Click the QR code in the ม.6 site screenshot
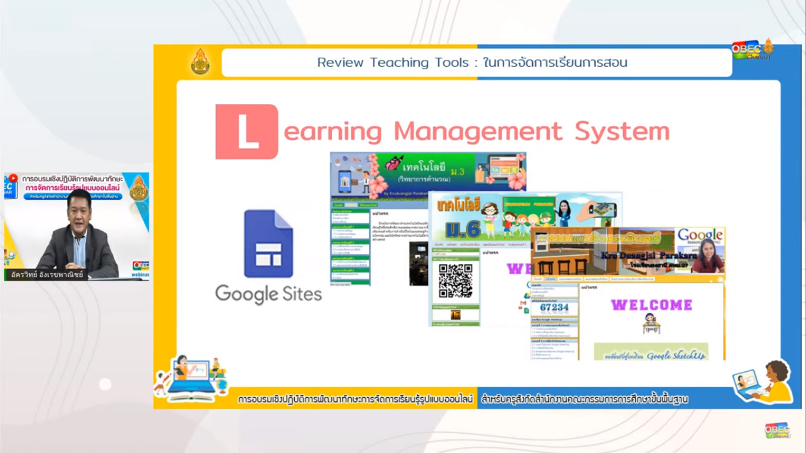The image size is (806, 453). [x=455, y=281]
